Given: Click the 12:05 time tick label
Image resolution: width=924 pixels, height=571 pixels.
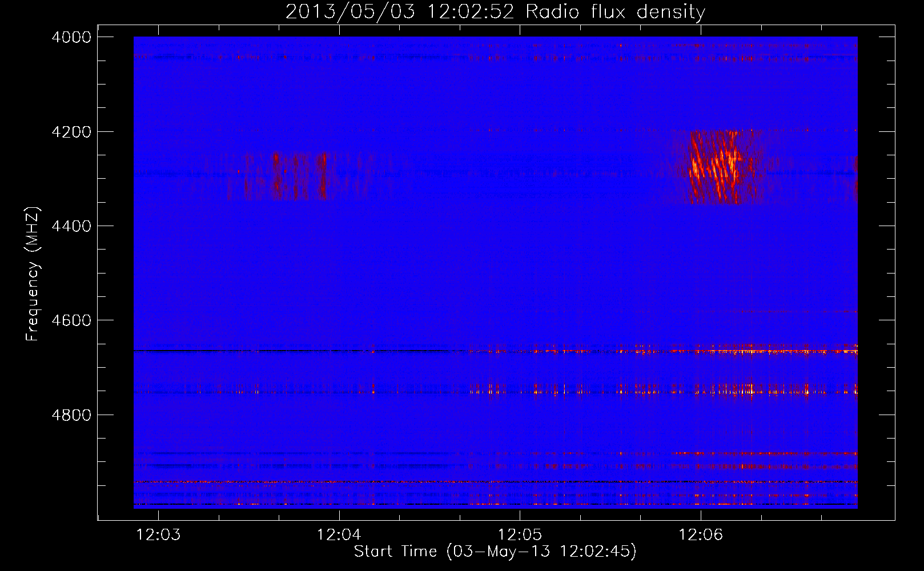Looking at the screenshot, I should tap(520, 535).
